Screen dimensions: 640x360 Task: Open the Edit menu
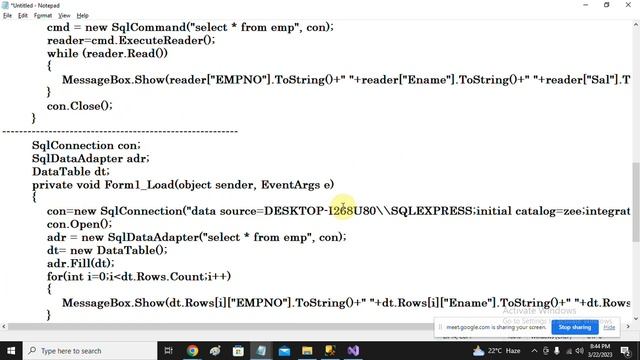[x=23, y=16]
